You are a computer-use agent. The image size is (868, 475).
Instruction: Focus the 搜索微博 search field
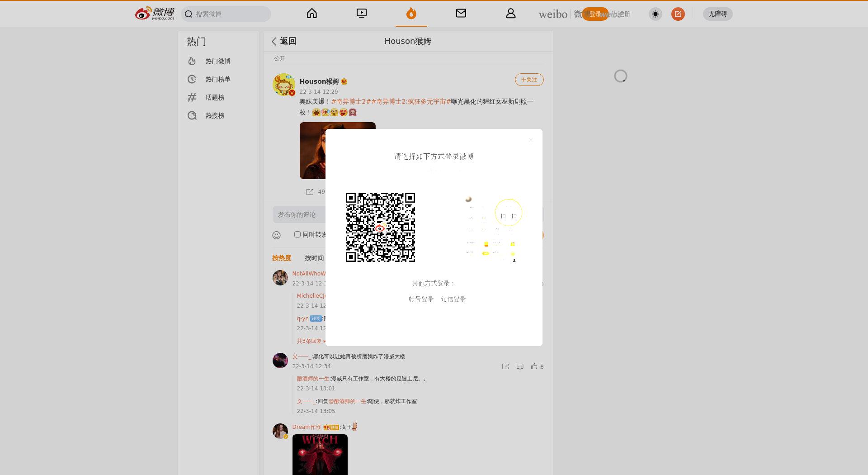point(226,14)
